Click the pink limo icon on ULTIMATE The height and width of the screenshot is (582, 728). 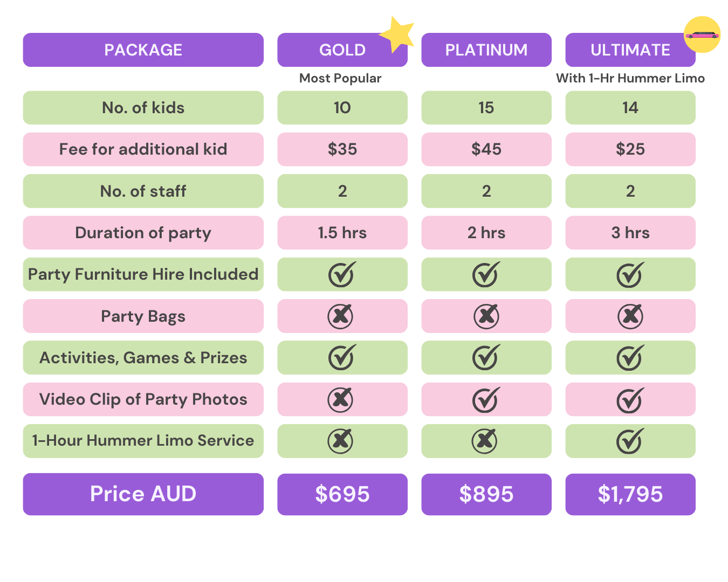tap(702, 34)
